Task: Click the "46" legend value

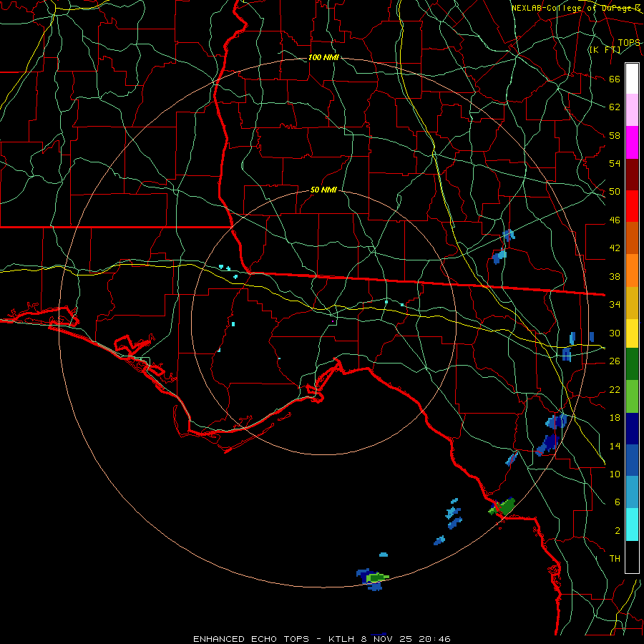Action: 615,220
